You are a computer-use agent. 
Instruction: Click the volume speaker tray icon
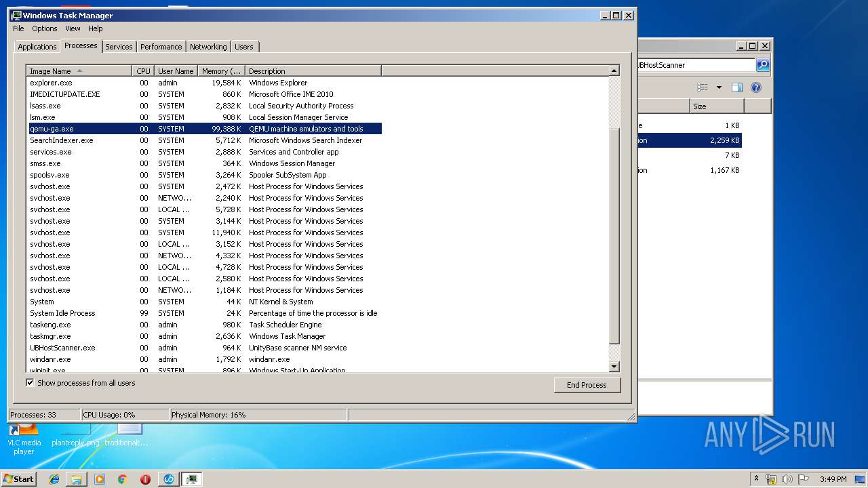[787, 479]
